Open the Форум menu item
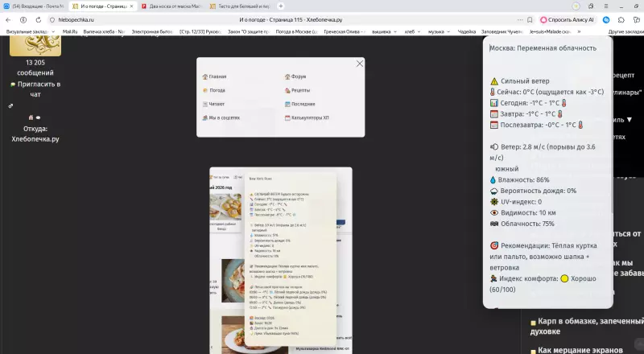Image resolution: width=644 pixels, height=354 pixels. [x=299, y=76]
